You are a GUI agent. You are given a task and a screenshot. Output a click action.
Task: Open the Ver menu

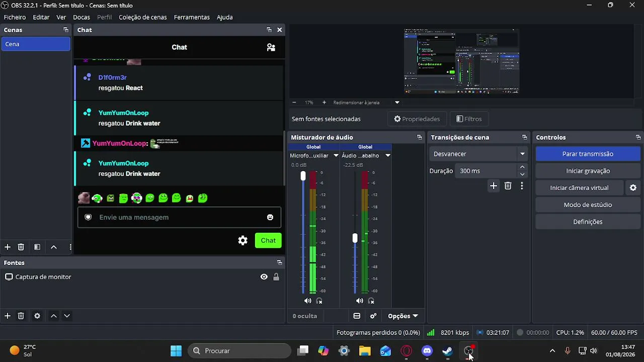tap(61, 17)
